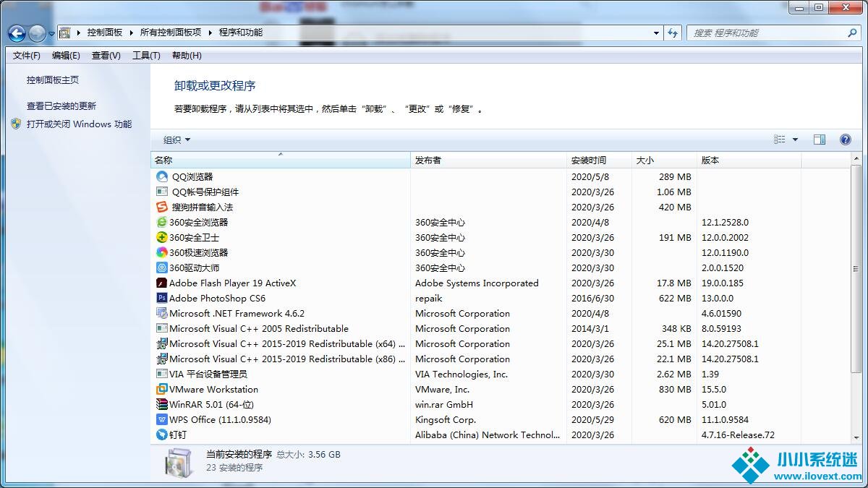Sort by 大小 column header
The width and height of the screenshot is (868, 488).
[664, 160]
